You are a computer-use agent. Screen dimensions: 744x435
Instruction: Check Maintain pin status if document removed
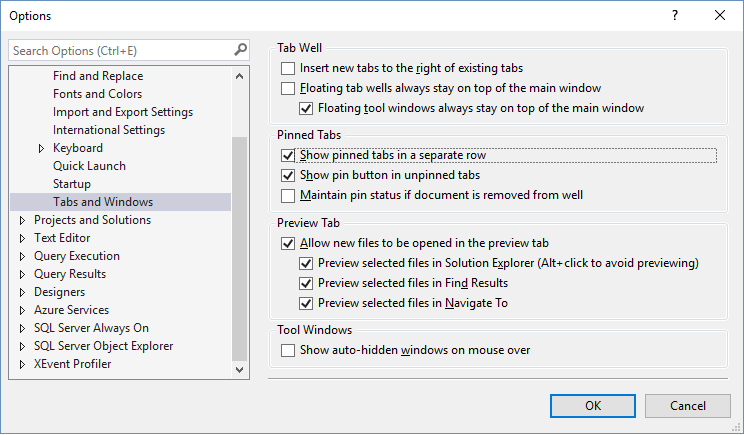tap(289, 195)
